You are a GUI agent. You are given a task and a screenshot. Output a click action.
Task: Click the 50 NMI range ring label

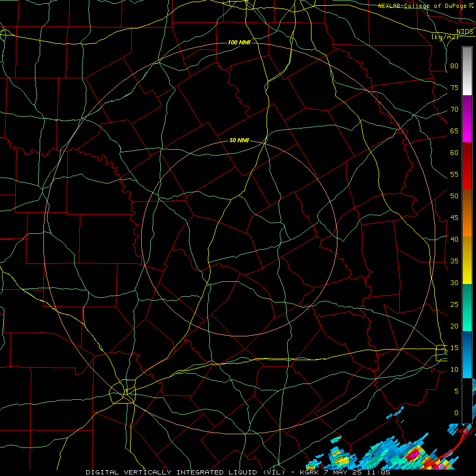[x=239, y=140]
